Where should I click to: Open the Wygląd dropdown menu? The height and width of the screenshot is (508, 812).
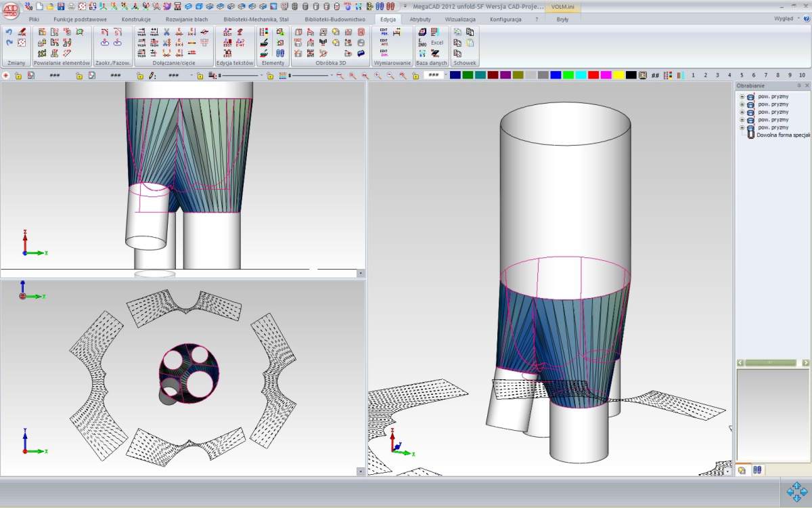pos(786,19)
